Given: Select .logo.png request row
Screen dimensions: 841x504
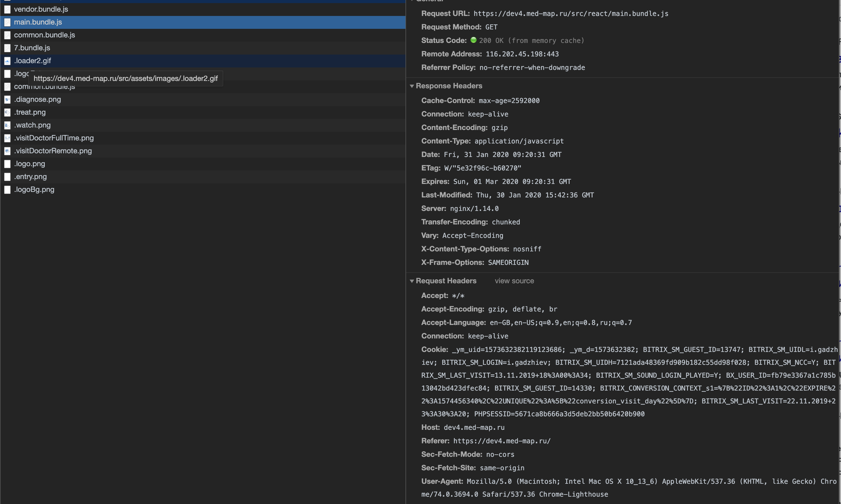Looking at the screenshot, I should point(203,164).
